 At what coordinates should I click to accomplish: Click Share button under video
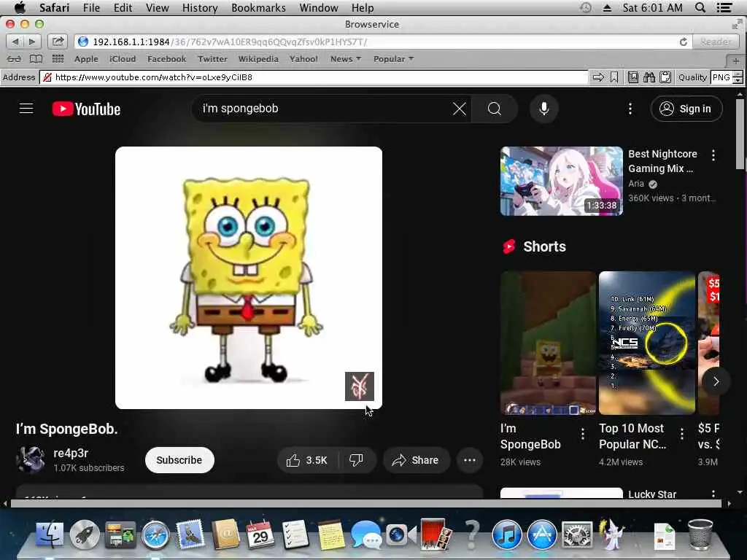tap(416, 460)
